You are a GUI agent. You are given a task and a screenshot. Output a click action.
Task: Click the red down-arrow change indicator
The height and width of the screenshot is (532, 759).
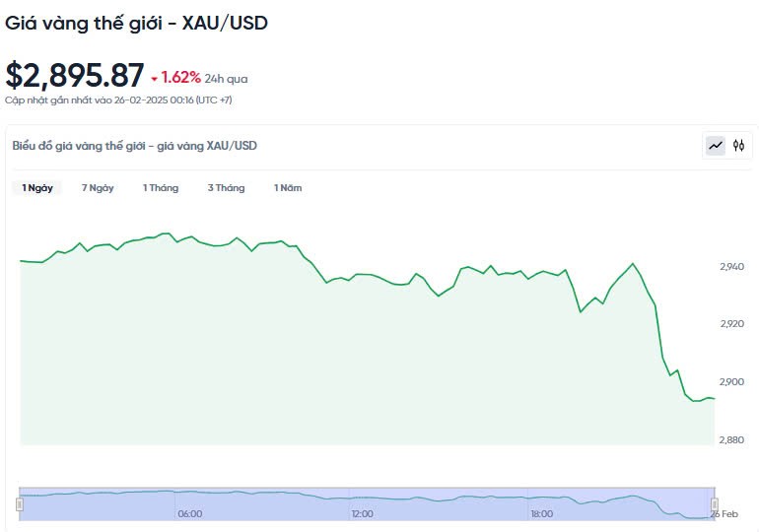[155, 78]
